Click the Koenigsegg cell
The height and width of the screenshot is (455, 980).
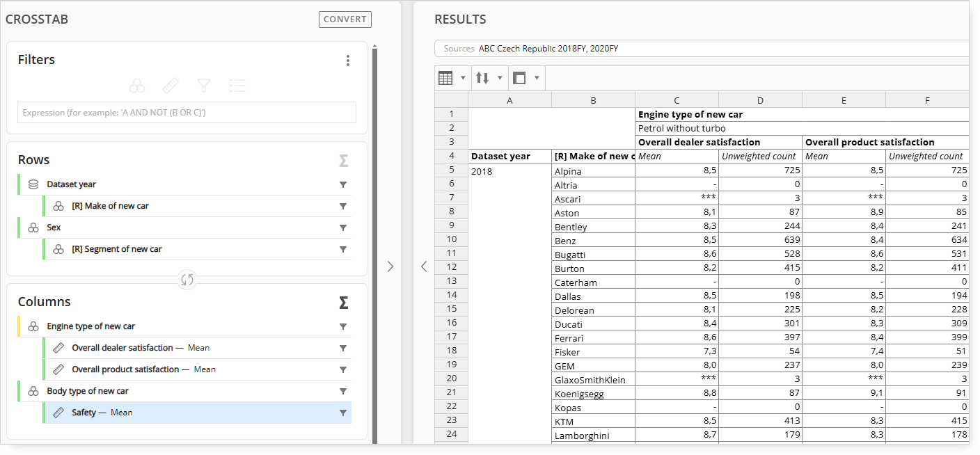593,393
